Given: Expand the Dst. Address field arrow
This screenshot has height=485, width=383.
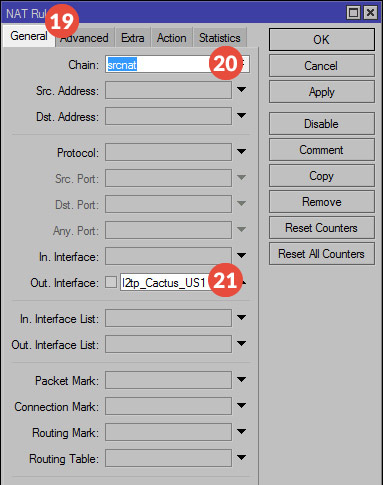Looking at the screenshot, I should pos(242,116).
